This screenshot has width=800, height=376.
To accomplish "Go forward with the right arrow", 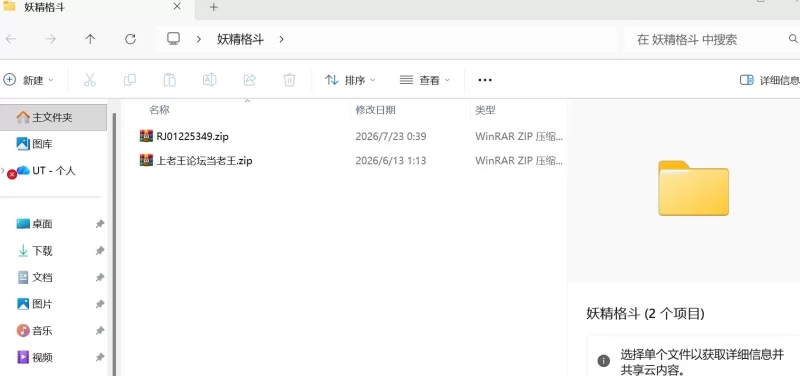I will click(51, 39).
